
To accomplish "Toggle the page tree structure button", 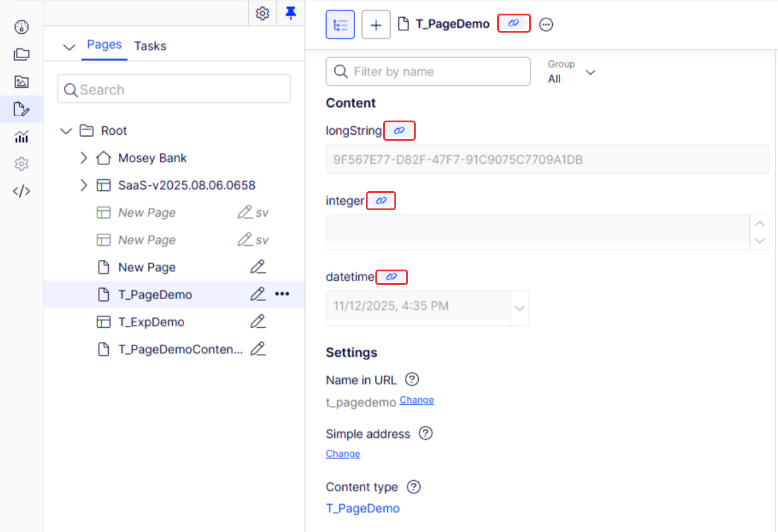I will 340,24.
